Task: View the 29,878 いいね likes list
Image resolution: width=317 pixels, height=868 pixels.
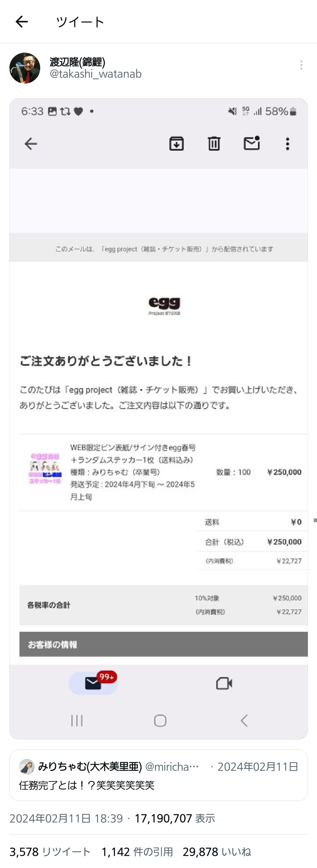Action: (217, 852)
